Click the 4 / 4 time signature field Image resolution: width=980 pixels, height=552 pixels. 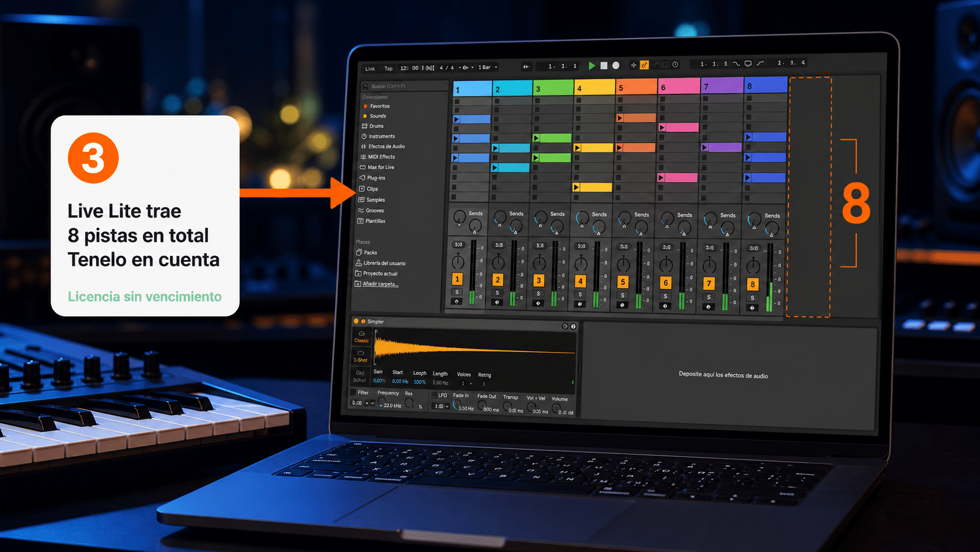(x=447, y=67)
